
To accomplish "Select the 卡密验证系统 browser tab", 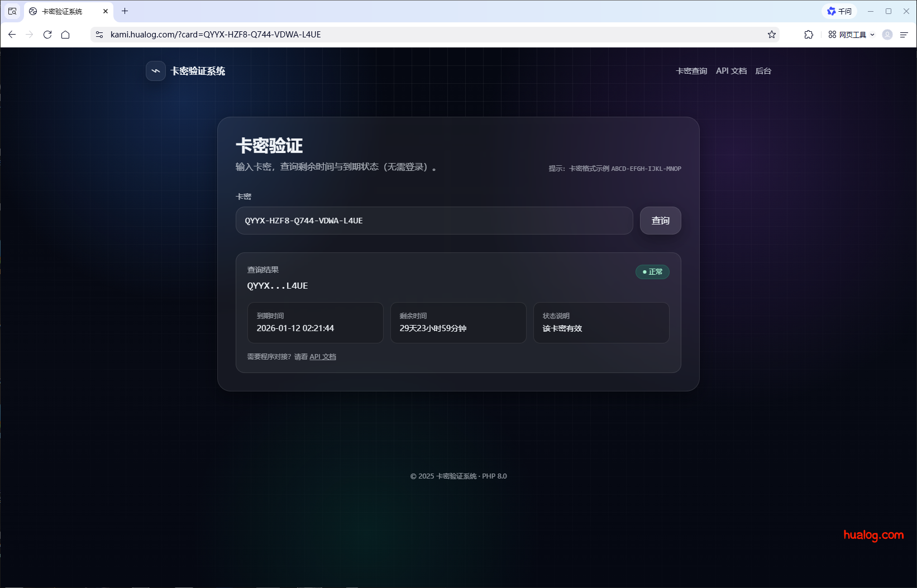I will (61, 11).
